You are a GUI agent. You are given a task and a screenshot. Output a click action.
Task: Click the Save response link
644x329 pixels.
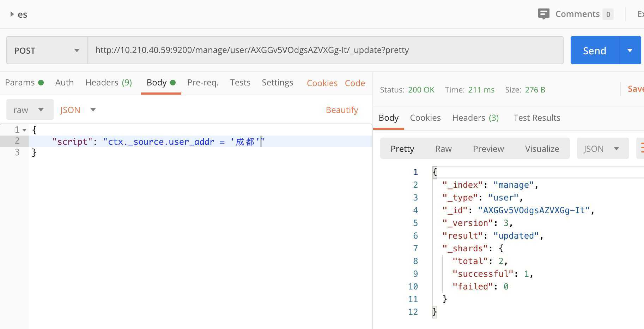(x=636, y=89)
